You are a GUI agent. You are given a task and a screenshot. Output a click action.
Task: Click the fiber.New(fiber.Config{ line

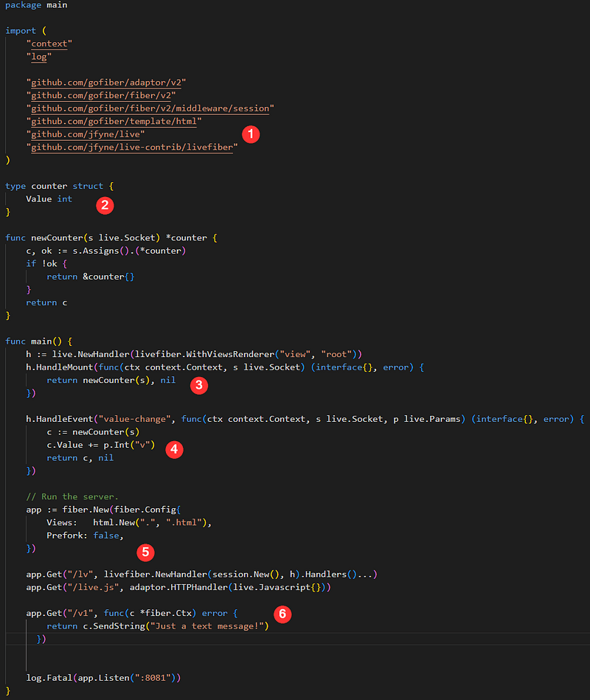(x=103, y=510)
